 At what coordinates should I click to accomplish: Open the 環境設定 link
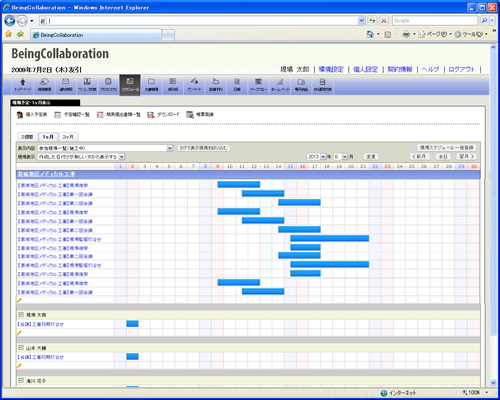click(x=331, y=69)
